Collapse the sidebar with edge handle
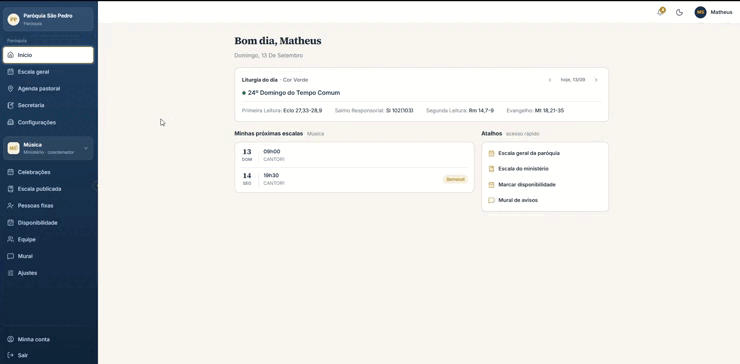 [96, 186]
